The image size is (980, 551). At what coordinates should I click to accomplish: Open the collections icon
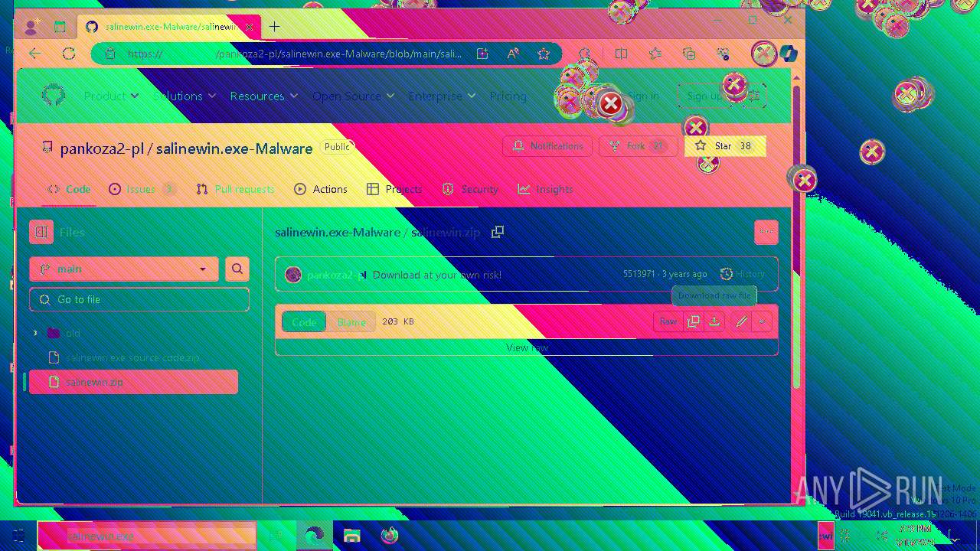click(689, 54)
